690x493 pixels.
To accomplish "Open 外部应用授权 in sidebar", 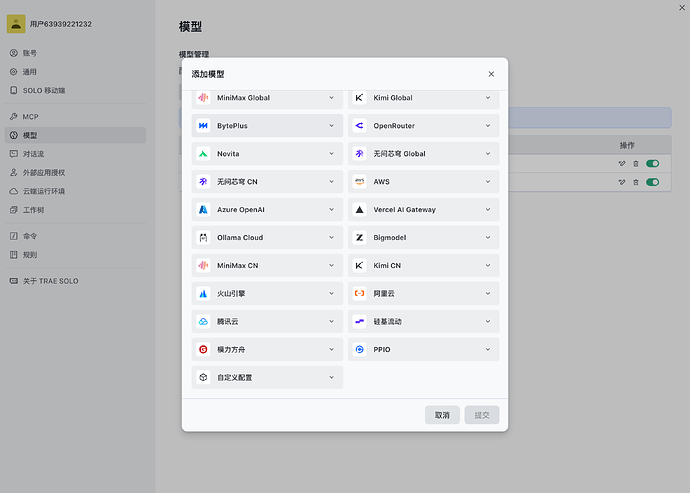I will 75,173.
